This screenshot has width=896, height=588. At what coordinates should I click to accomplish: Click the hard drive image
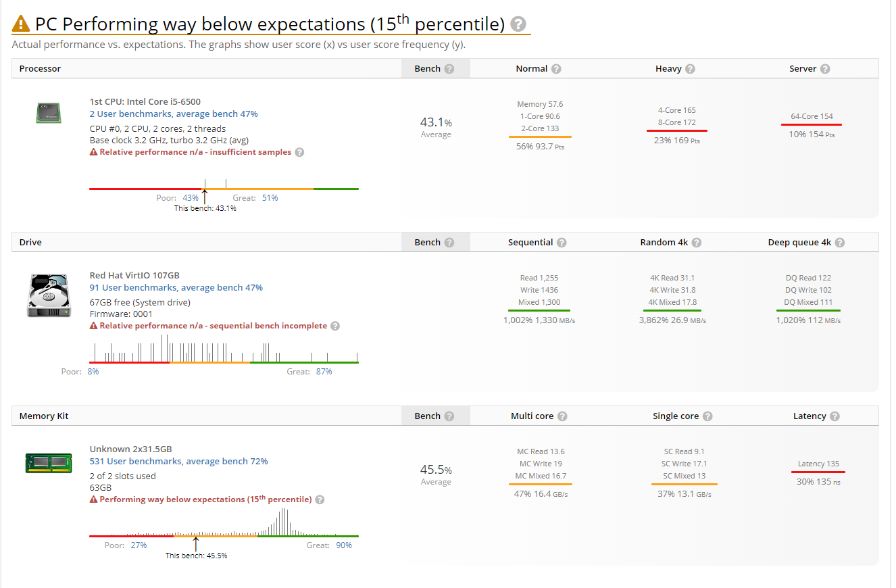[x=48, y=295]
